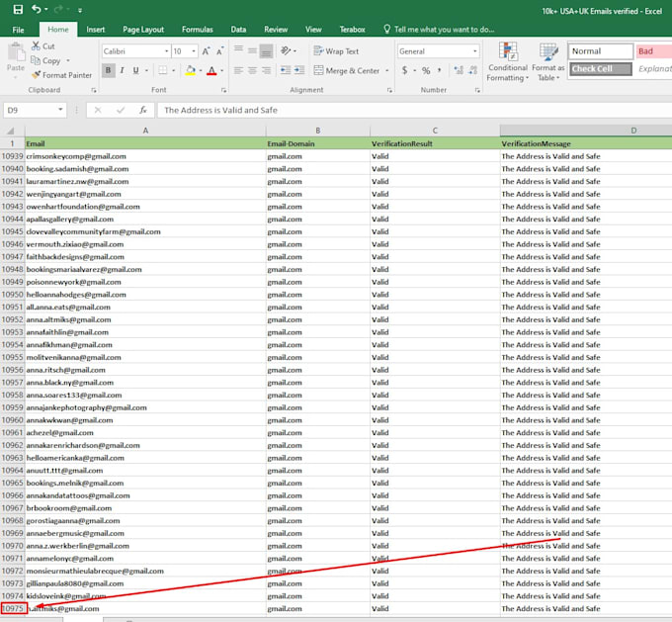
Task: Toggle Align Right
Action: coord(266,70)
